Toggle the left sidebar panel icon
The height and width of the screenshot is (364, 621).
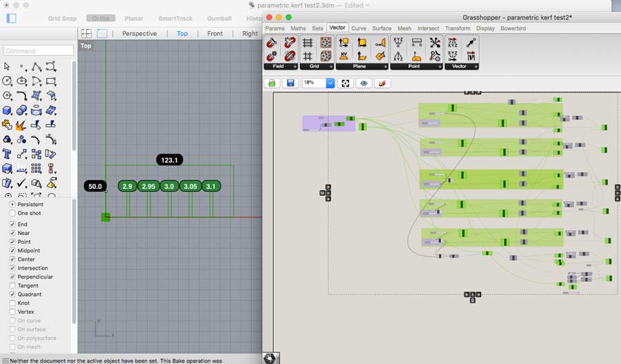pos(11,18)
